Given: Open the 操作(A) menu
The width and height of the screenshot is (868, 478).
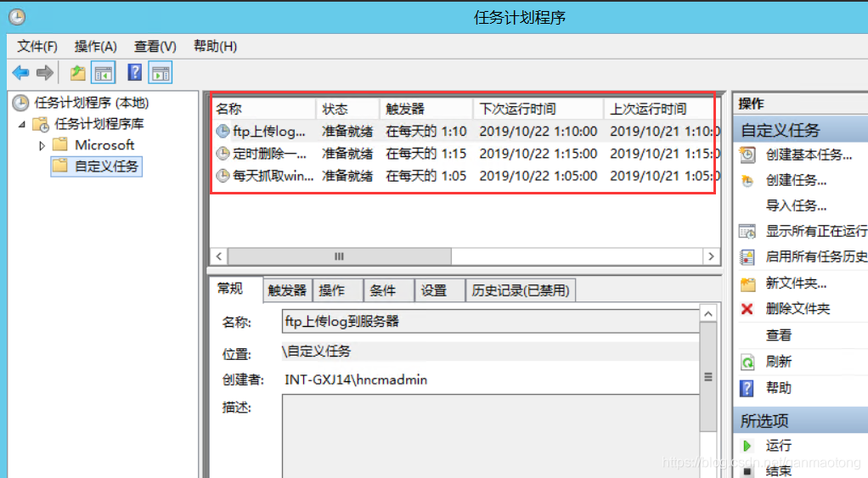Looking at the screenshot, I should (95, 47).
